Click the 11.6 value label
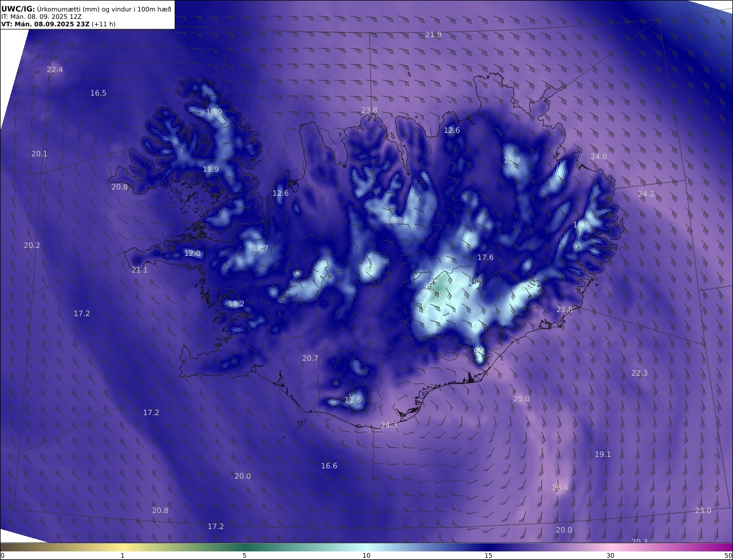 point(353,400)
